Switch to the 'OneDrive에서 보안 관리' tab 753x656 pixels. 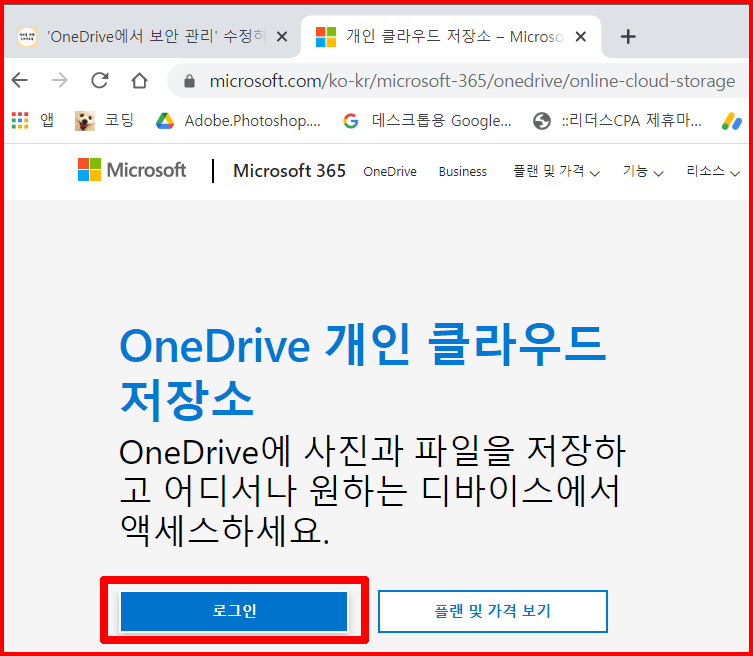[x=151, y=36]
